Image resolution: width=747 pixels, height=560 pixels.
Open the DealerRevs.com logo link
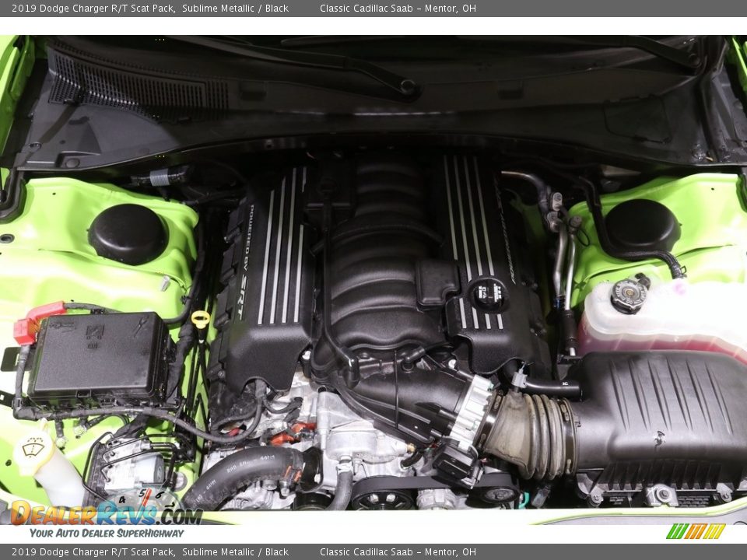[105, 513]
